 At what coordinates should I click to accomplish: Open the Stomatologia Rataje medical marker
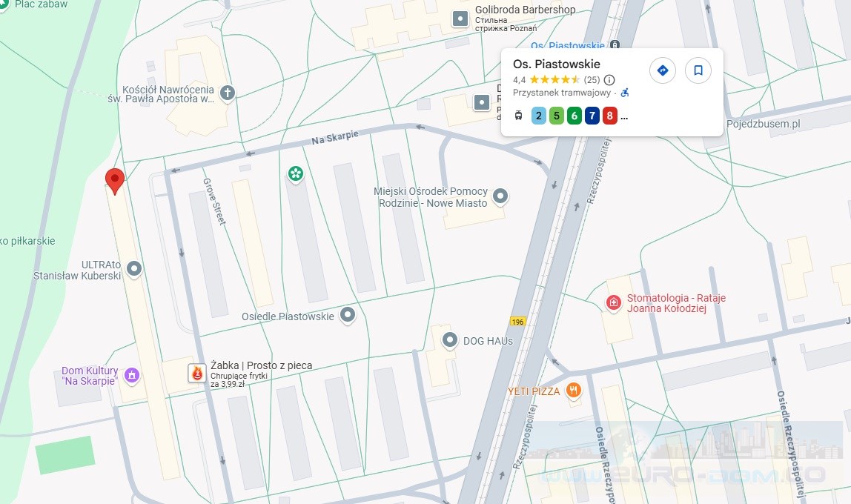pos(613,302)
